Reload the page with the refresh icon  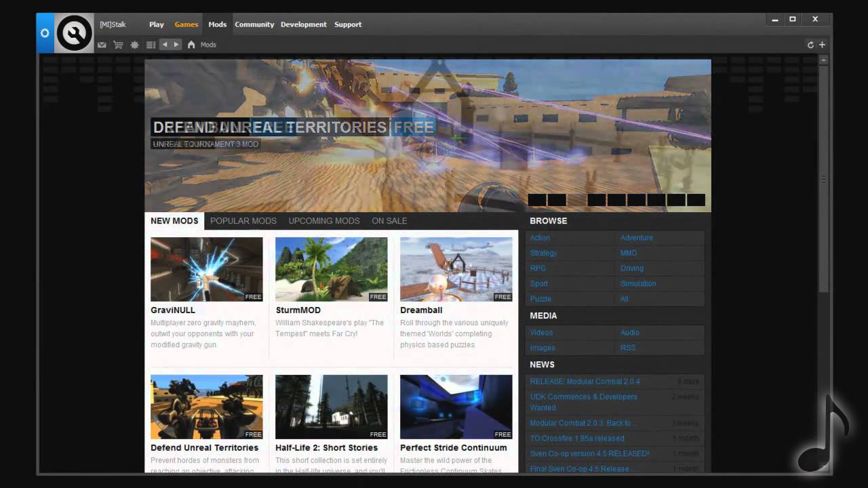(810, 45)
